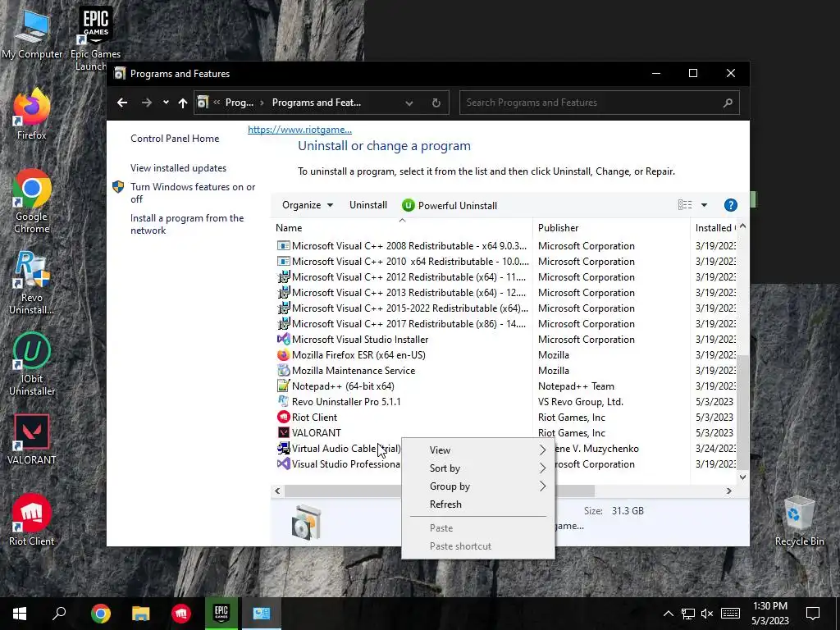Click Install a program from the network
The width and height of the screenshot is (840, 630).
187,224
